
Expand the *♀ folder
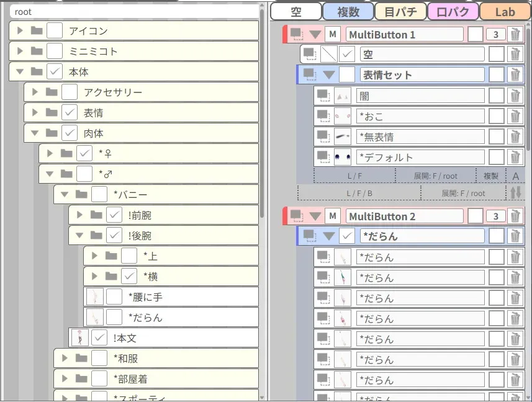point(50,154)
